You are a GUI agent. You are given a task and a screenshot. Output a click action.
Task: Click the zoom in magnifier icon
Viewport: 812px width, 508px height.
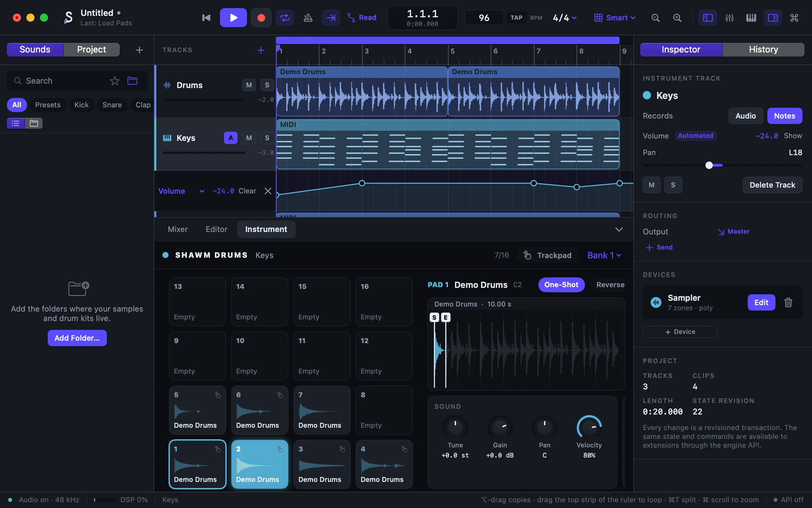point(677,18)
